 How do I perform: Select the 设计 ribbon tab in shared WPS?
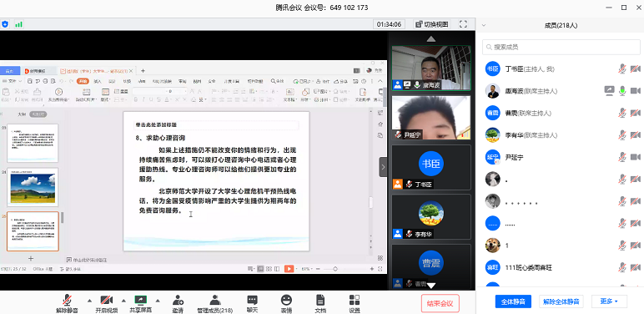tap(112, 81)
